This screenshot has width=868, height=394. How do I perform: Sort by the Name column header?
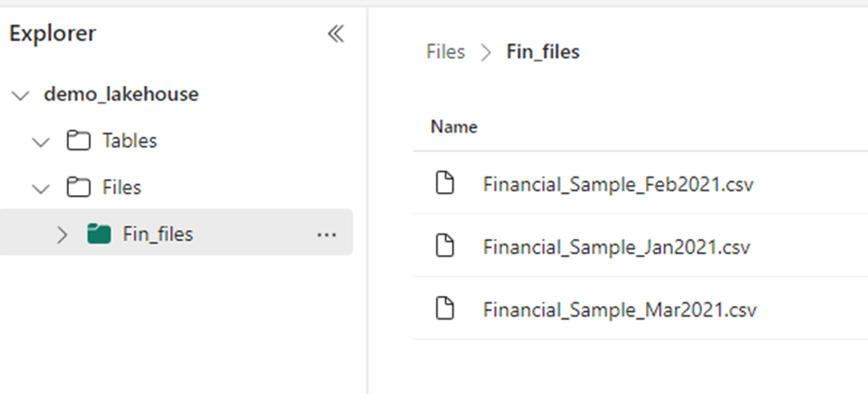point(454,127)
